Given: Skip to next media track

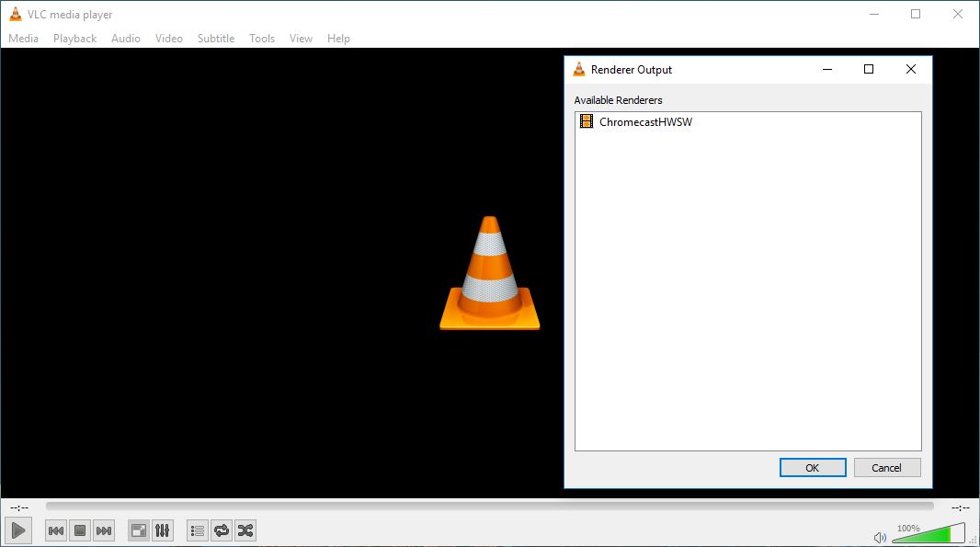Looking at the screenshot, I should tap(104, 530).
